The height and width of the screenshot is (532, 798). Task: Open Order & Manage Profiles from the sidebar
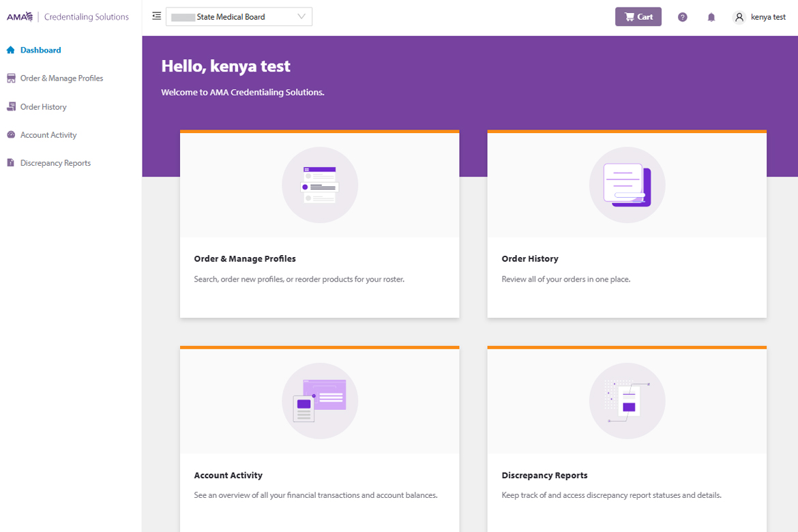[x=61, y=78]
